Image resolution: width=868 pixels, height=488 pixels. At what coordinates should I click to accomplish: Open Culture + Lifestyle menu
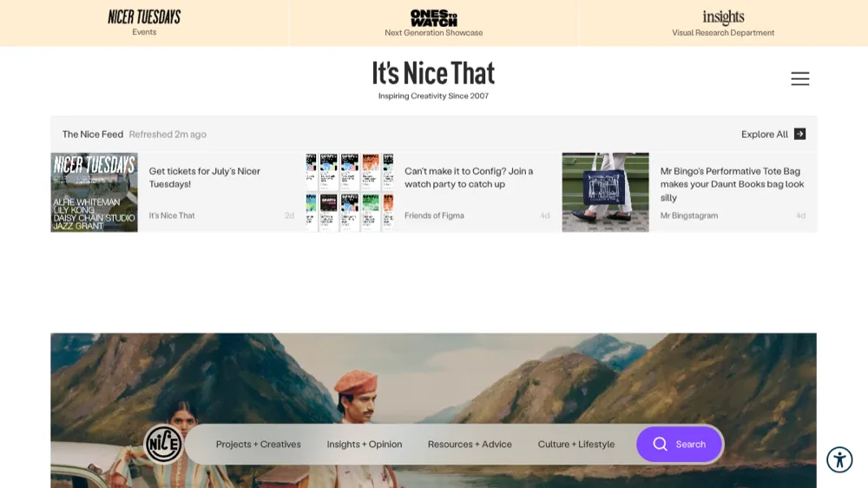[x=576, y=445]
